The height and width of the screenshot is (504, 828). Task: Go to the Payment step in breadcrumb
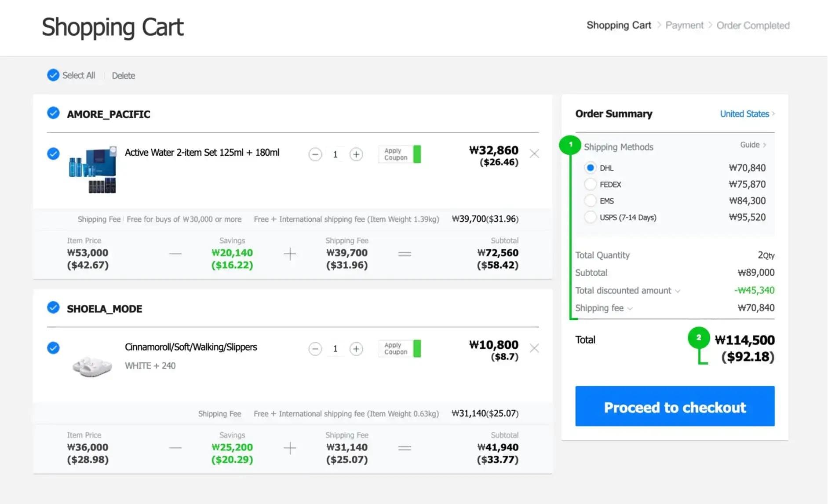(x=684, y=25)
